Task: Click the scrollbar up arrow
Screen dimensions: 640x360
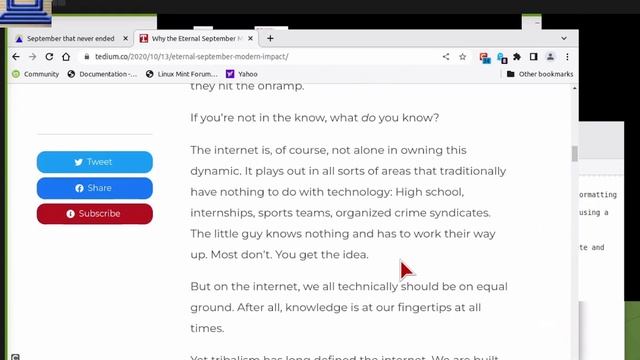Action: point(575,88)
